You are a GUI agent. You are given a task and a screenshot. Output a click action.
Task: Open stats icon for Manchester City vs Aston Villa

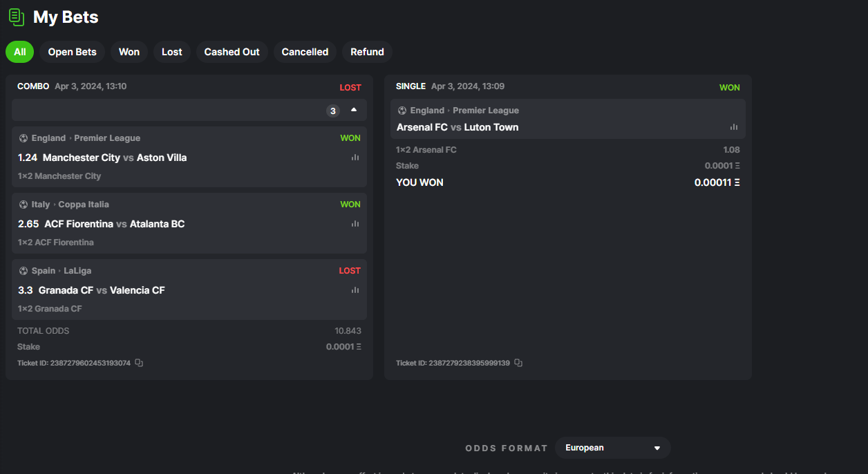coord(355,158)
